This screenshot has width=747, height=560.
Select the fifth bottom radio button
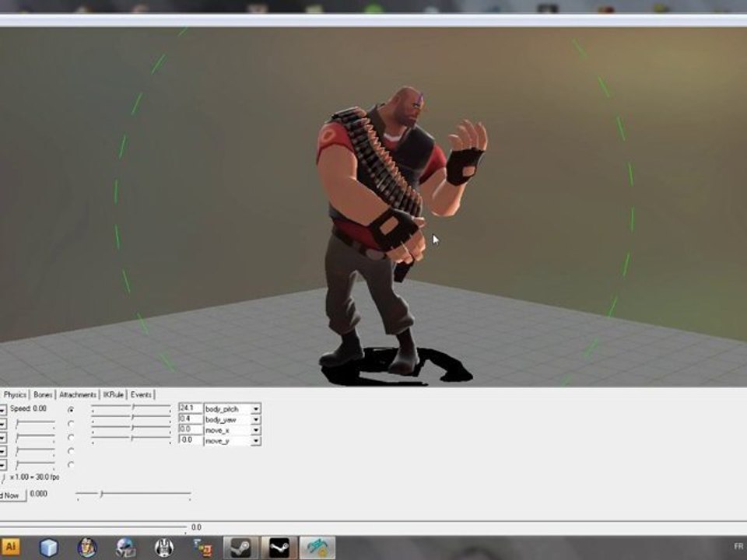tap(71, 464)
